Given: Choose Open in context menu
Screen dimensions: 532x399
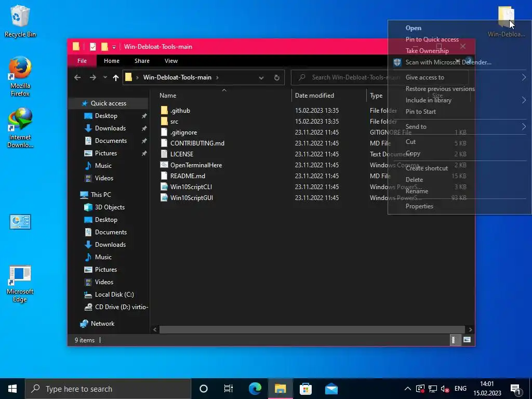Looking at the screenshot, I should (459, 28).
